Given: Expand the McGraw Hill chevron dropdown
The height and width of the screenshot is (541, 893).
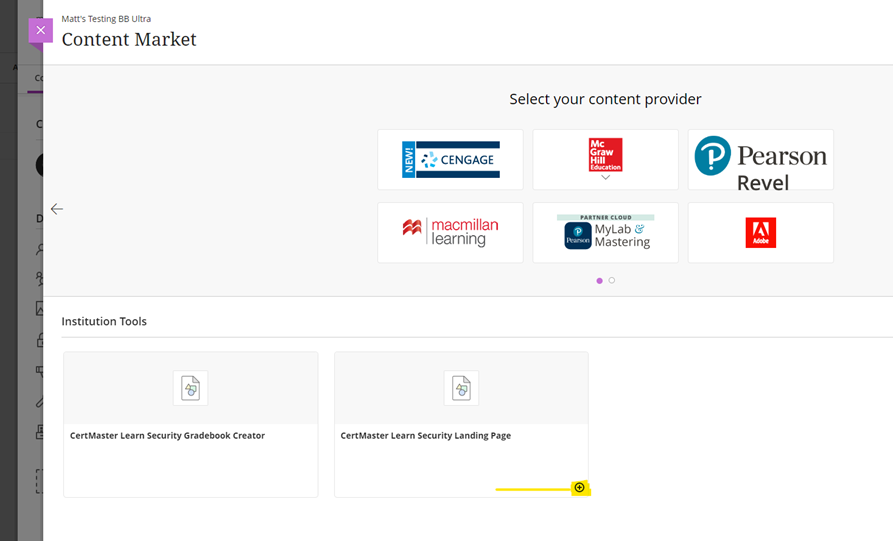Looking at the screenshot, I should pos(605,178).
